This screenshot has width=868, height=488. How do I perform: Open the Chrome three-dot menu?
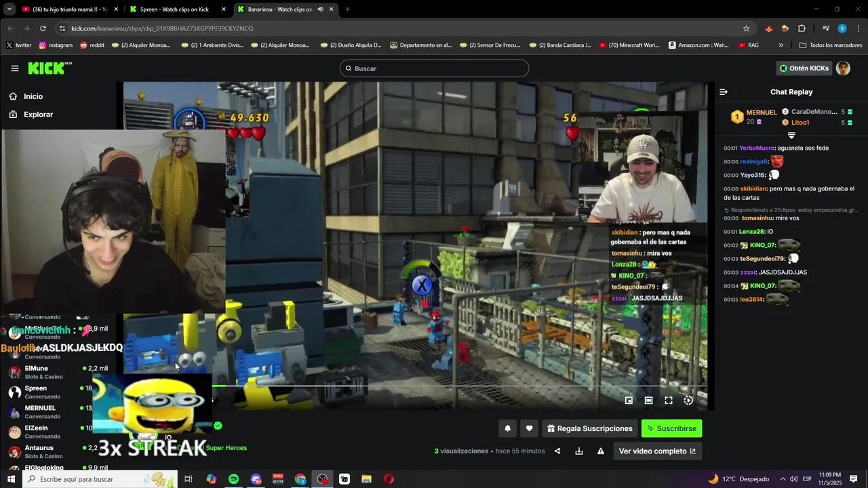click(x=859, y=28)
